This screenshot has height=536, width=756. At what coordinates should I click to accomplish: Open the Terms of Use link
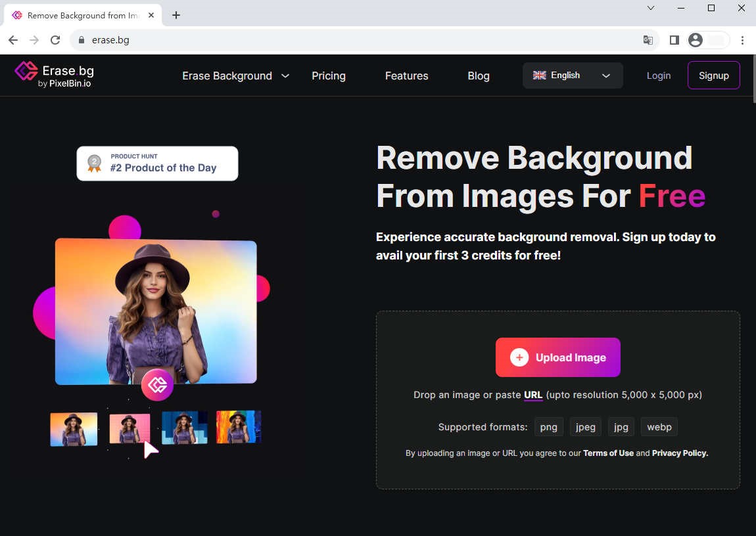pos(608,453)
